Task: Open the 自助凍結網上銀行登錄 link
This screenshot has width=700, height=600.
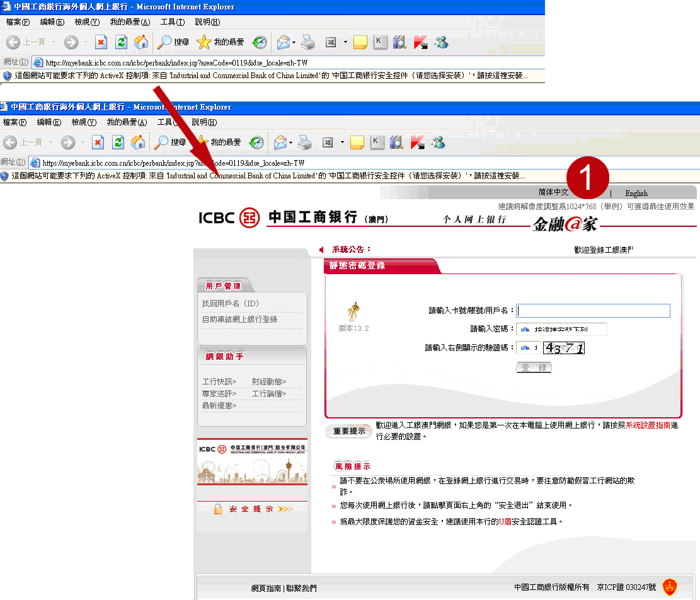Action: 239,319
